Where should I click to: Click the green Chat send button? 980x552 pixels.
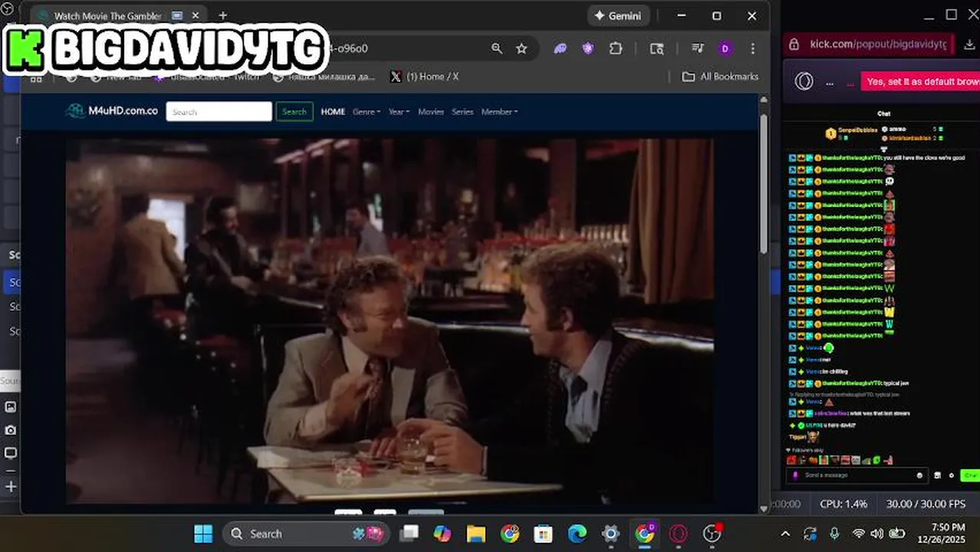(x=970, y=475)
